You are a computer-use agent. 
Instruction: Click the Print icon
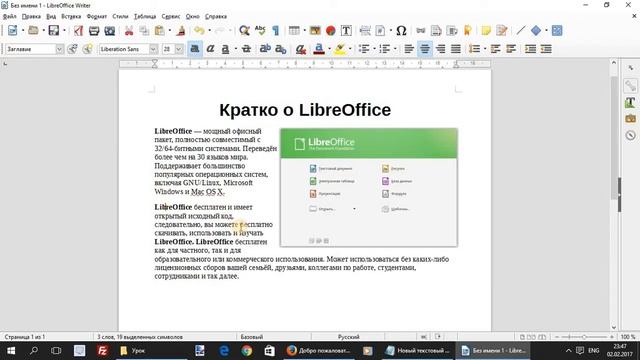(x=94, y=31)
